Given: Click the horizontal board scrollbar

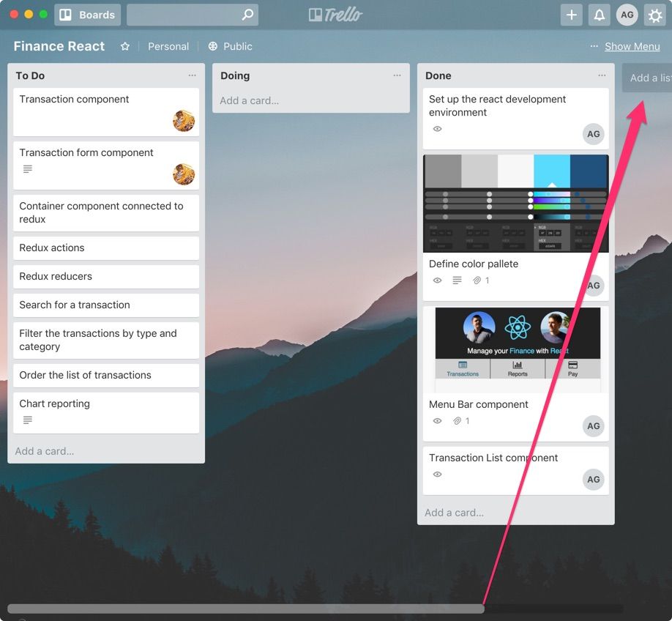Looking at the screenshot, I should (246, 609).
